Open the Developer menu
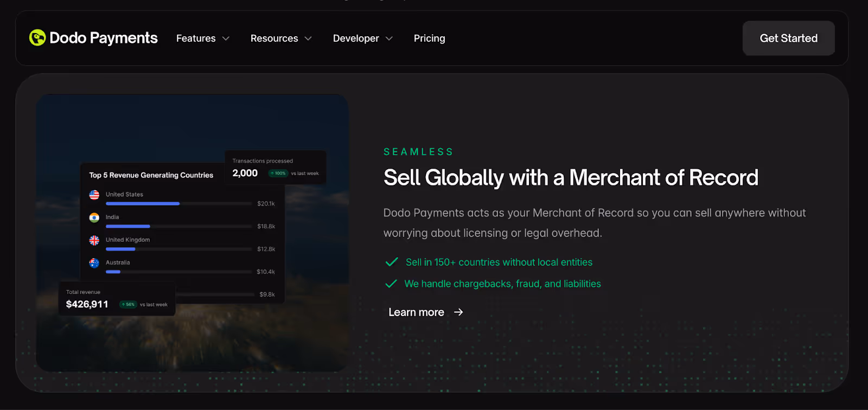This screenshot has height=410, width=868. (356, 39)
